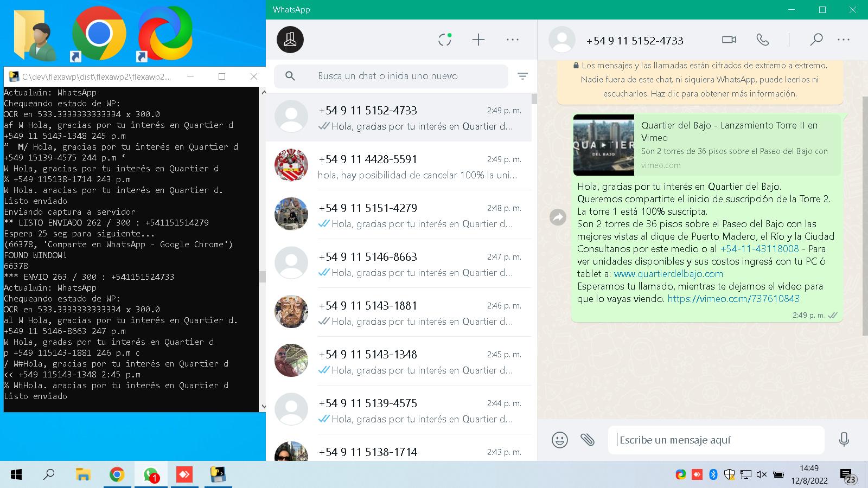Open chat +54 9 11 5146-8663
This screenshot has height=488, width=868.
(399, 264)
